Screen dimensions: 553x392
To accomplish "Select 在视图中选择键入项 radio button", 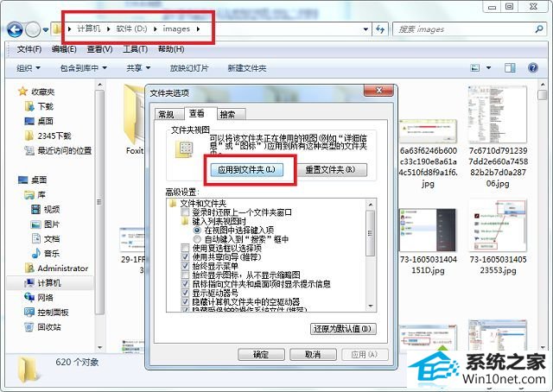I will coord(197,231).
